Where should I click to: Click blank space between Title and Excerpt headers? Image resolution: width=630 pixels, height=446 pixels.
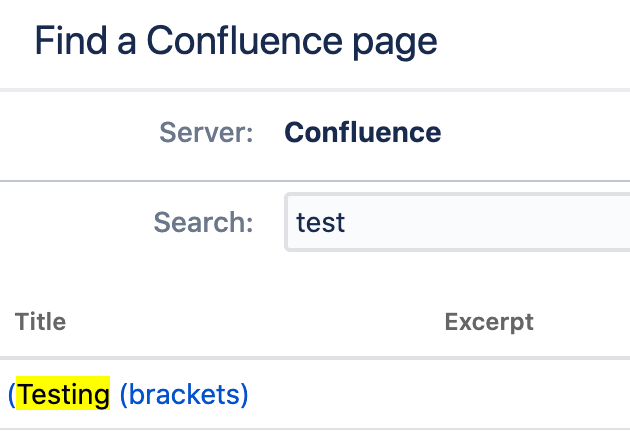coord(250,322)
